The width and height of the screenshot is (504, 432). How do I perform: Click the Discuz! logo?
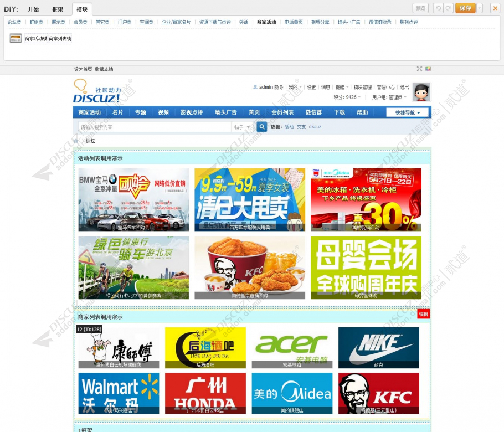97,91
